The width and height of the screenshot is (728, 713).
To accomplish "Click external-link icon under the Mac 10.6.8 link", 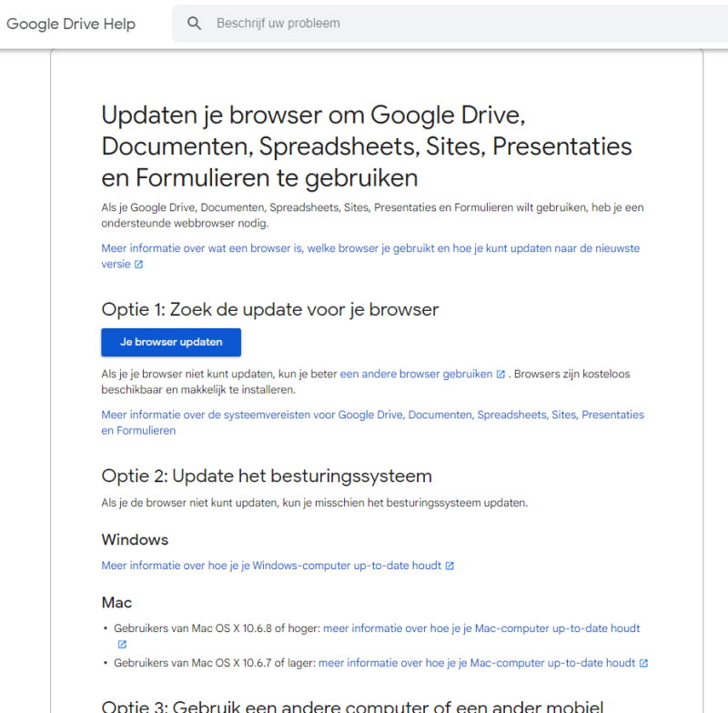I will click(x=122, y=645).
